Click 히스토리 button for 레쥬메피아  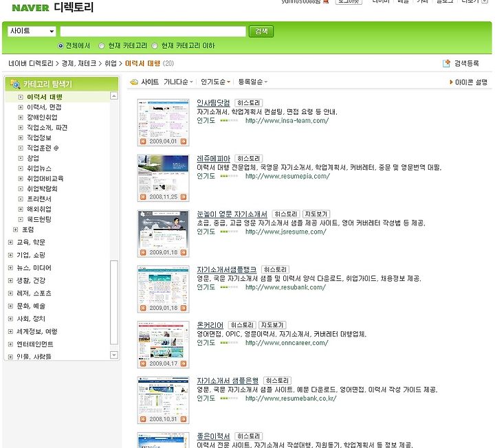pyautogui.click(x=248, y=158)
